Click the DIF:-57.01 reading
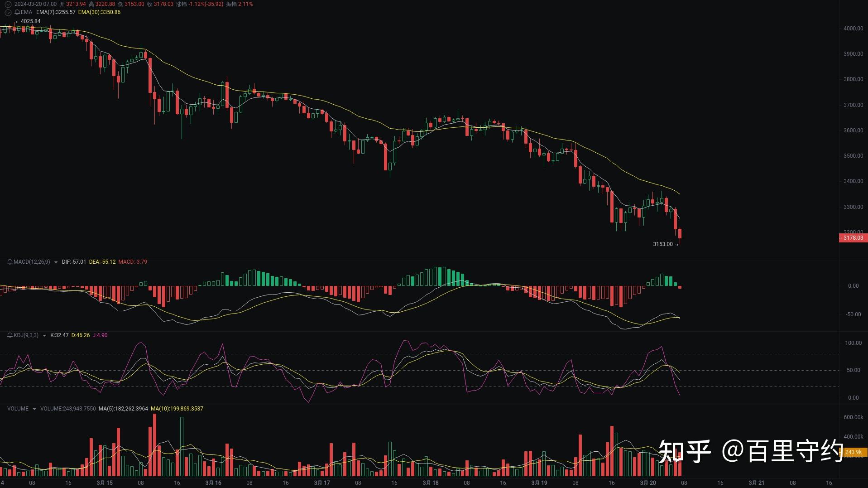868x488 pixels. [x=74, y=262]
